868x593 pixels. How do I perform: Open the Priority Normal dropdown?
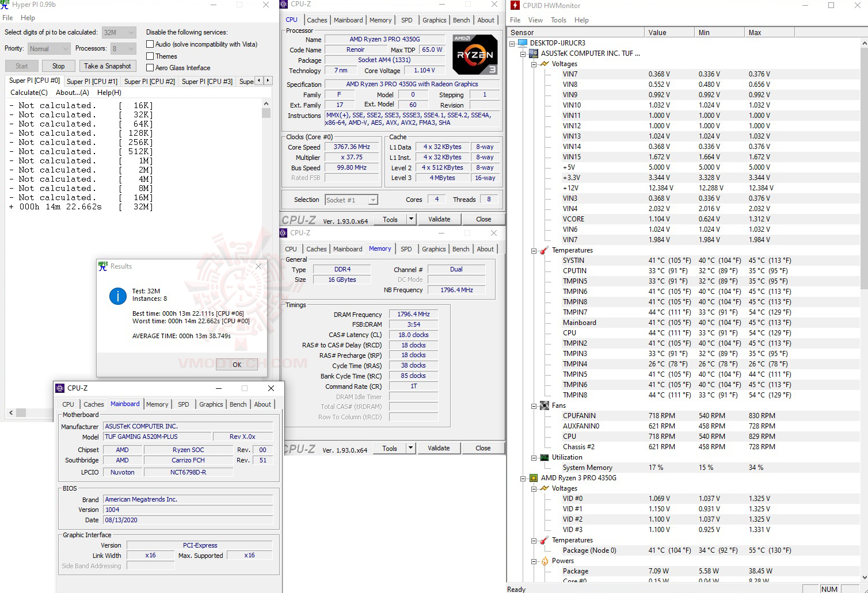point(49,49)
